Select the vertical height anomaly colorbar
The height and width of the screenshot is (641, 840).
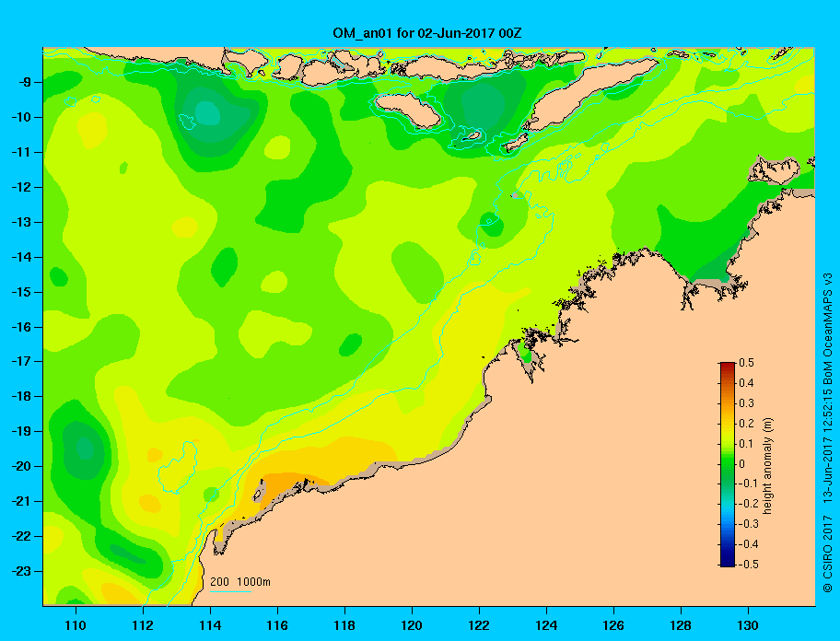[728, 464]
